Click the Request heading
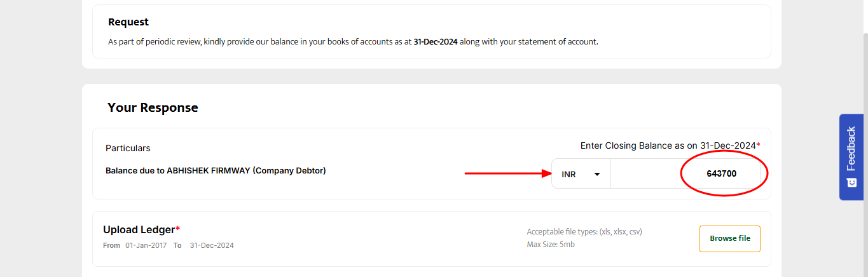This screenshot has width=868, height=277. 128,22
